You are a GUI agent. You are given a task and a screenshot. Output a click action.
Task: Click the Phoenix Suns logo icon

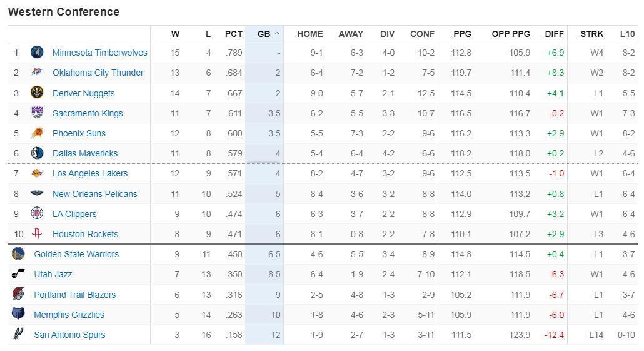[37, 133]
